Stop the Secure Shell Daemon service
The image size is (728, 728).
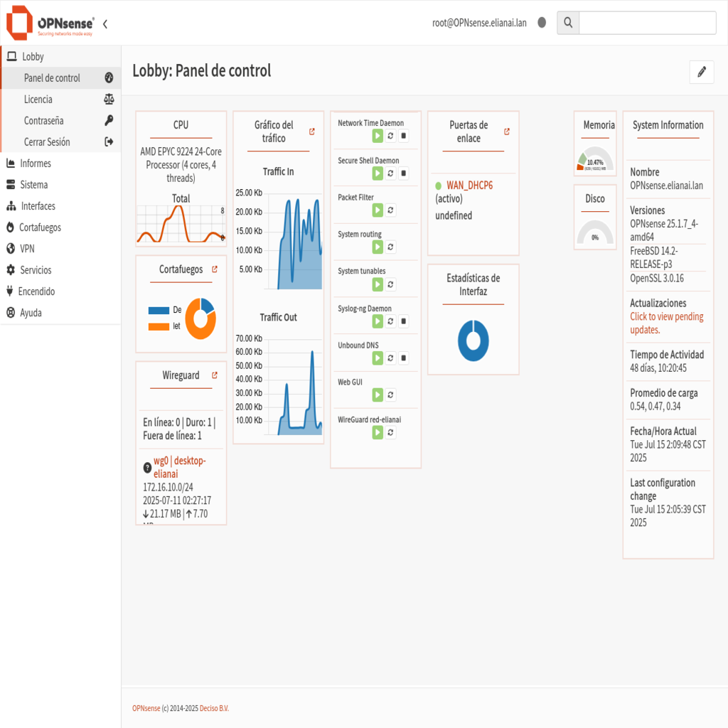(404, 173)
